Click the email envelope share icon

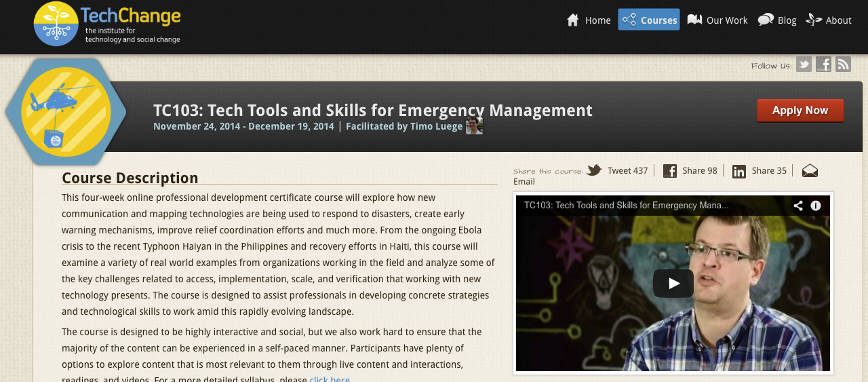pos(810,171)
